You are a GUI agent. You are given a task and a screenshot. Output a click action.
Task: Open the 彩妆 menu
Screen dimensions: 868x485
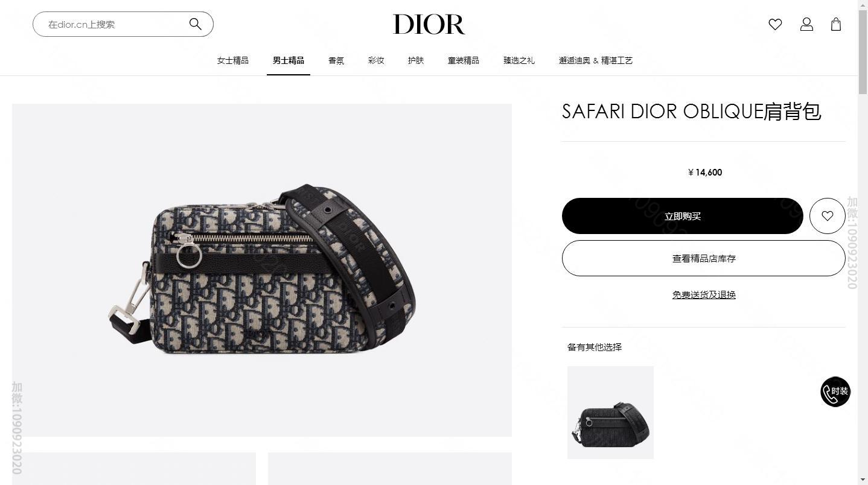[x=376, y=60]
